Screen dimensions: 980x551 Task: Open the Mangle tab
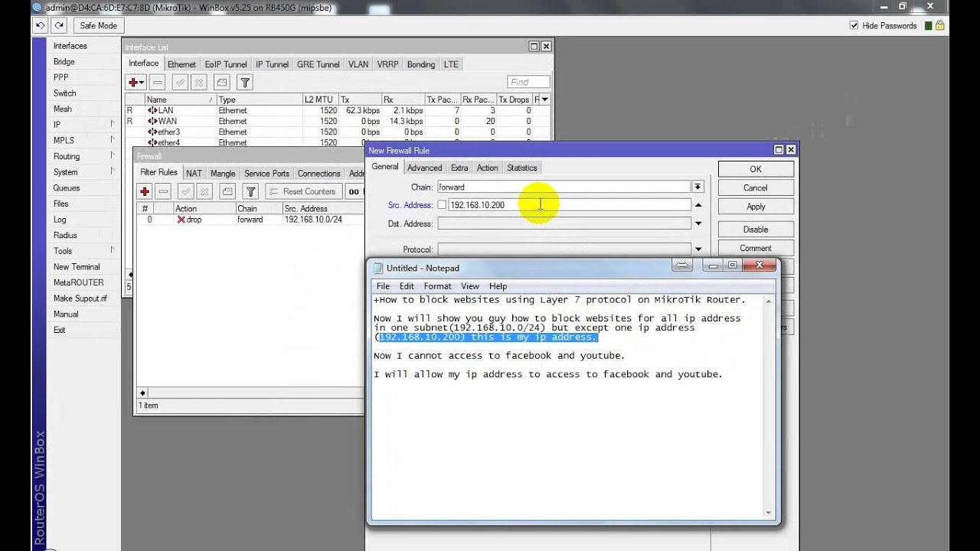(223, 174)
